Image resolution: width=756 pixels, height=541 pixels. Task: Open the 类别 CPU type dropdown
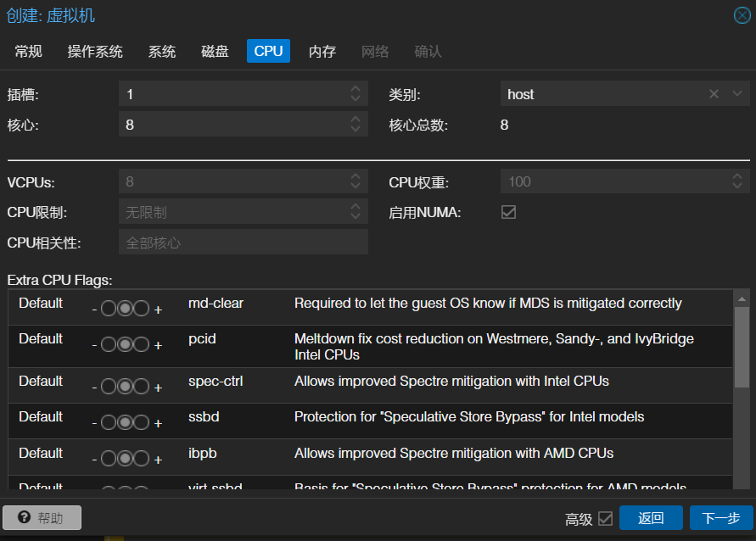(737, 93)
